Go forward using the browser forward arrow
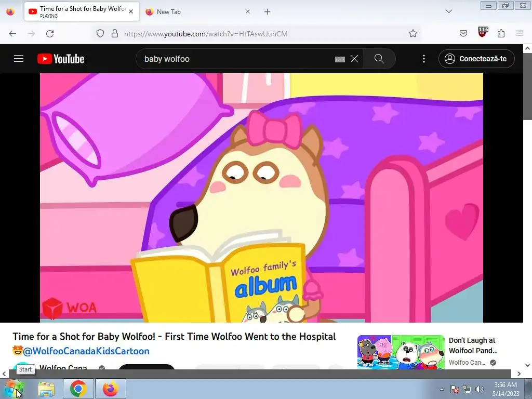The width and height of the screenshot is (532, 399). (x=31, y=34)
